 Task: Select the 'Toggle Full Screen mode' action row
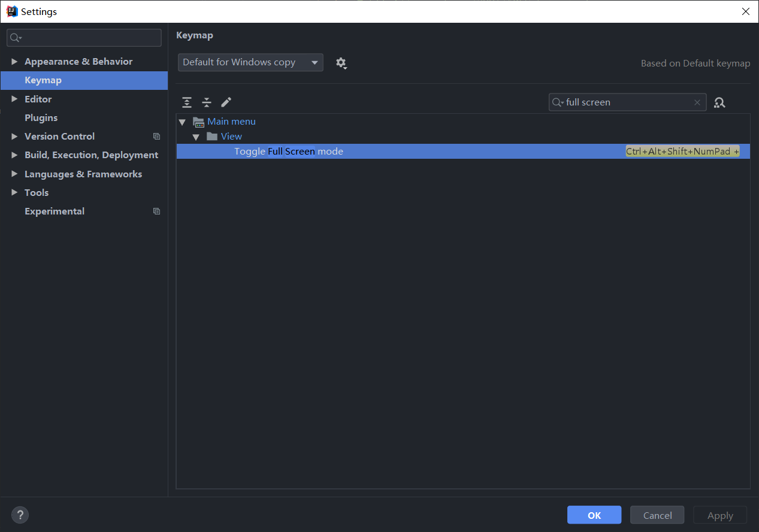click(x=463, y=152)
